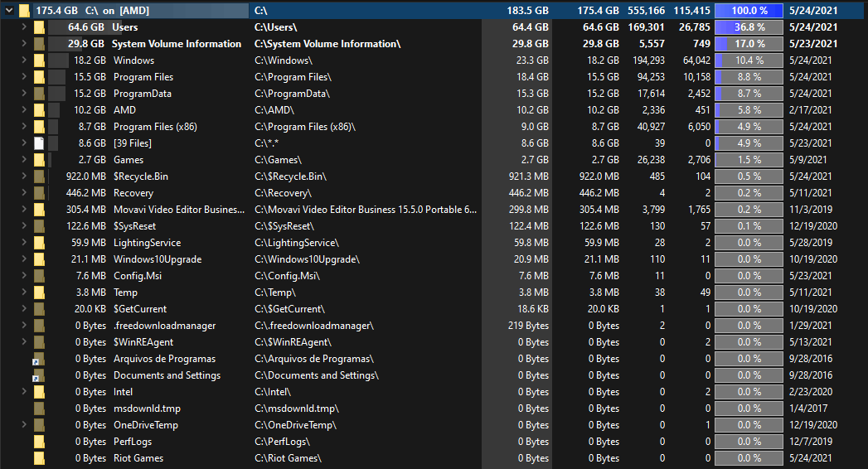The width and height of the screenshot is (868, 469).
Task: Click the 64,042 folder count for Windows
Action: [x=696, y=60]
